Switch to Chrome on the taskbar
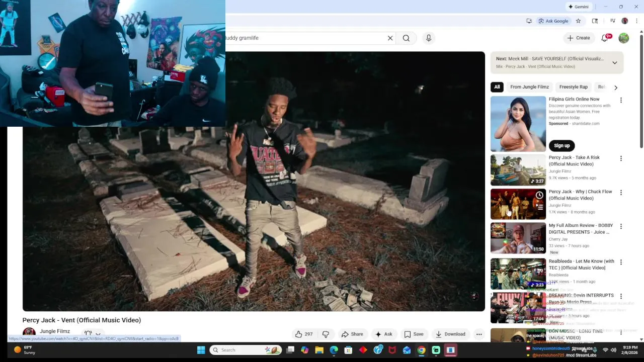Image resolution: width=644 pixels, height=362 pixels. (x=422, y=350)
